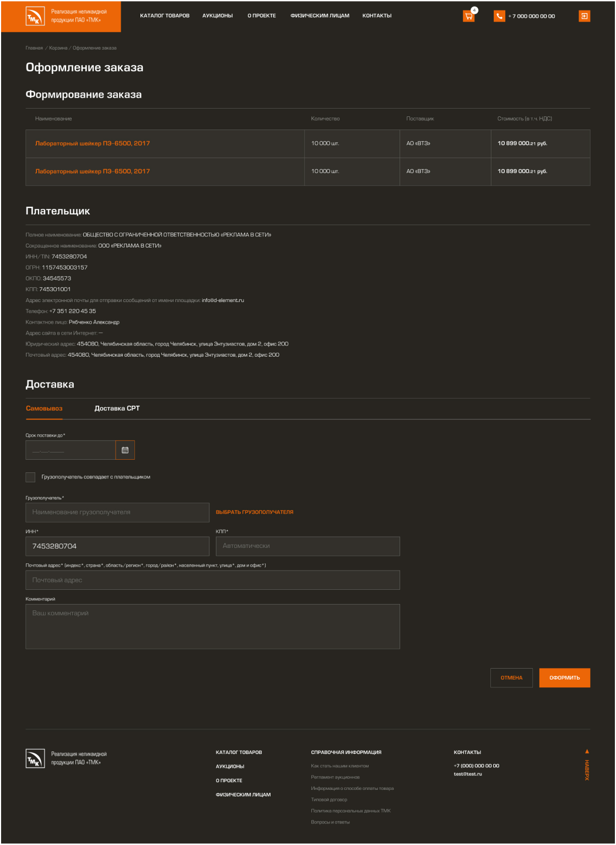Open Регламент аукционов footer link
Screen dimensions: 616x845
click(335, 777)
